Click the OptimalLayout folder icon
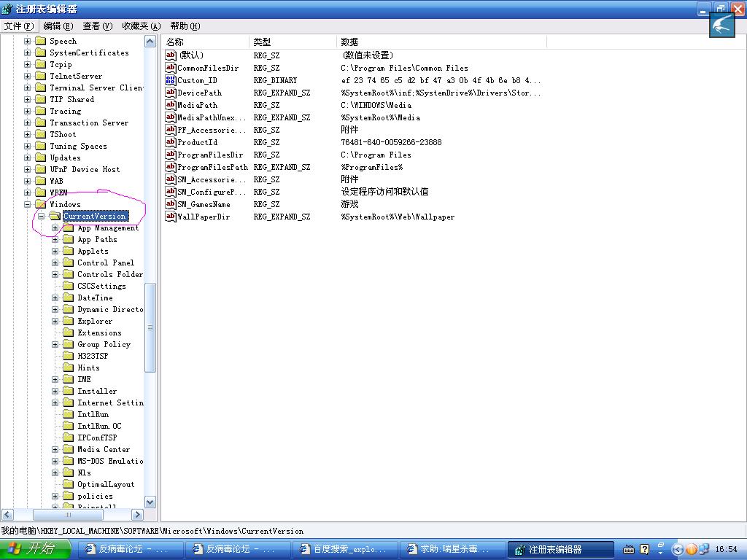 tap(69, 484)
